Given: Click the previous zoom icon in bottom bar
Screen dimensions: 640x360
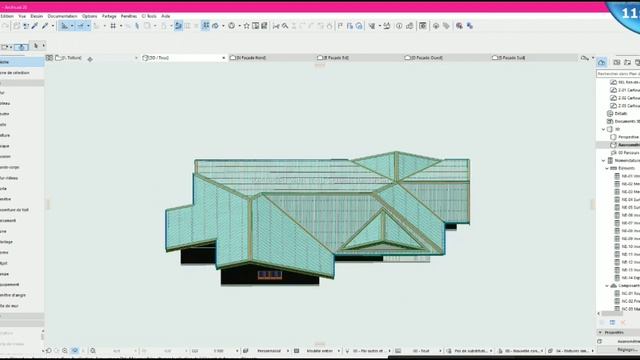Looking at the screenshot, I should (x=49, y=351).
